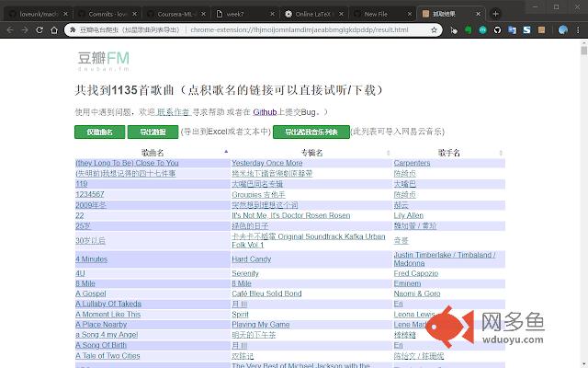The image size is (588, 368).
Task: Close the 'week7' tab
Action: pos(272,14)
